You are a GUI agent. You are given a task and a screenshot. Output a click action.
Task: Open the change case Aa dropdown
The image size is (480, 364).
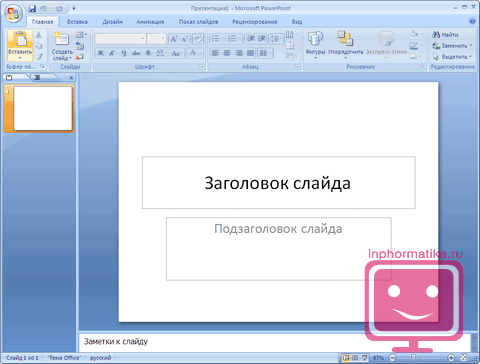(177, 53)
